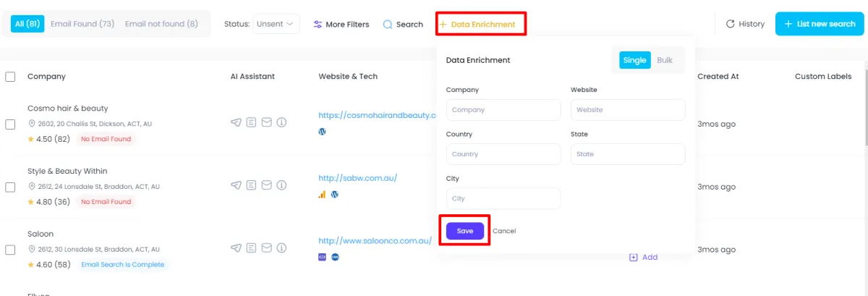Viewport: 868px width, 296px height.
Task: Expand the Data Enrichment menu
Action: point(480,24)
